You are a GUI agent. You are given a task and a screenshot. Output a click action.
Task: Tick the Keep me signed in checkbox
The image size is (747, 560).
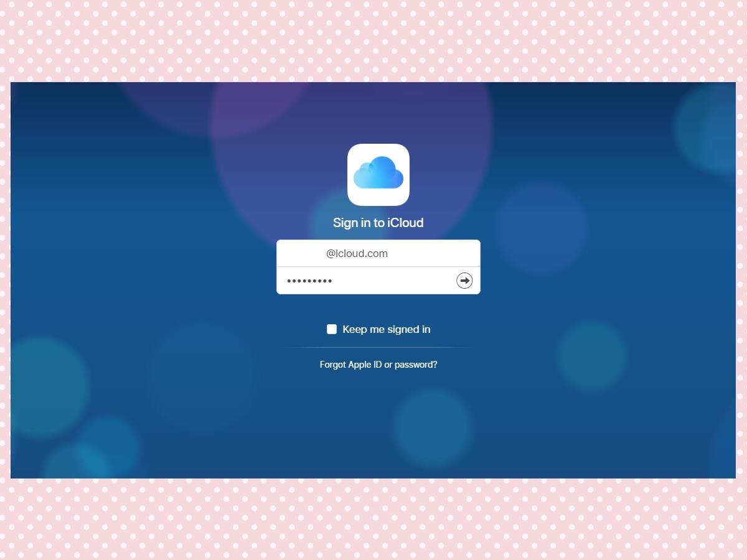pos(332,329)
